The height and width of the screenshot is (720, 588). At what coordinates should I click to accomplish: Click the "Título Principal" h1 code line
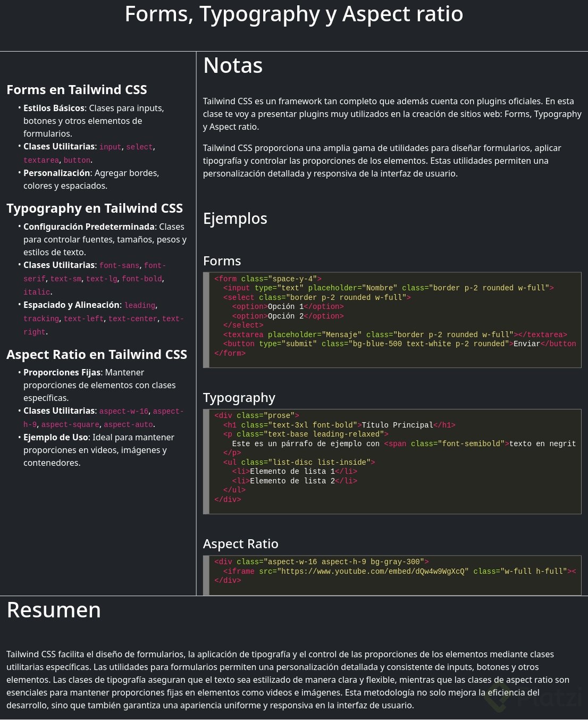tap(339, 425)
